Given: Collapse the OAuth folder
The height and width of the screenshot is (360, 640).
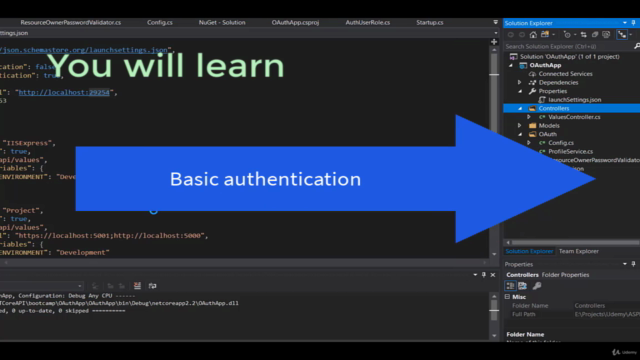Looking at the screenshot, I should (x=520, y=134).
